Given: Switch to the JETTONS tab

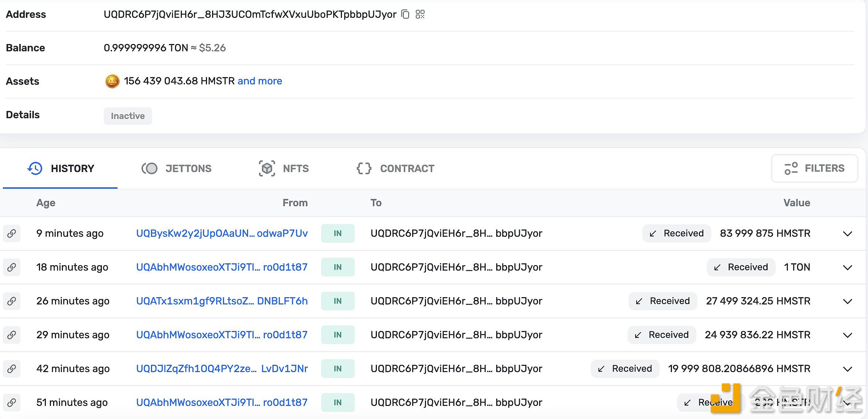Looking at the screenshot, I should [176, 168].
